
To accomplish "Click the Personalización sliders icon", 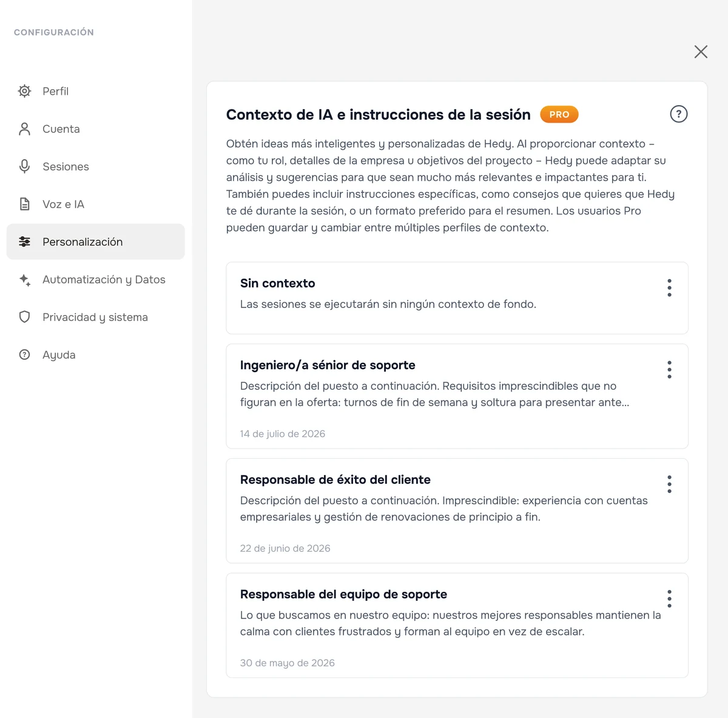I will (24, 242).
